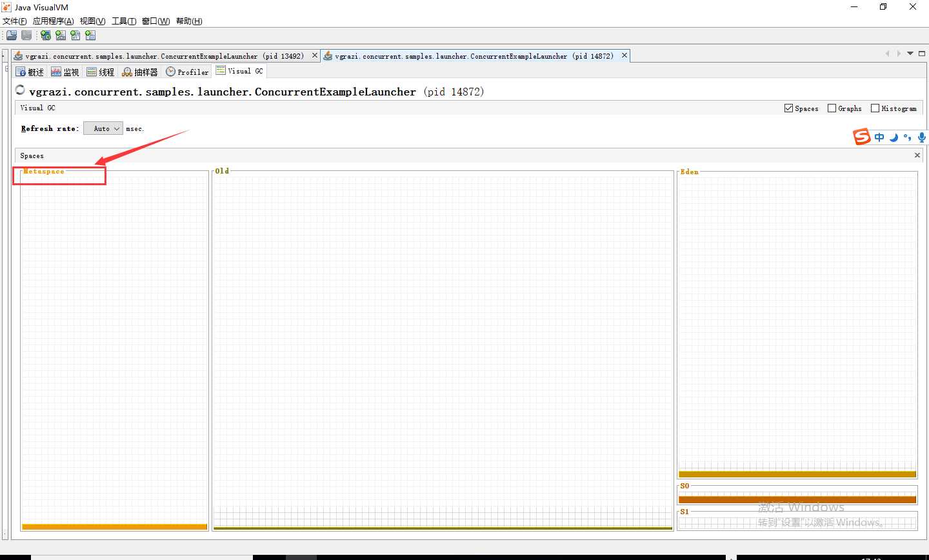Open the 窗口(W) menu

(156, 21)
